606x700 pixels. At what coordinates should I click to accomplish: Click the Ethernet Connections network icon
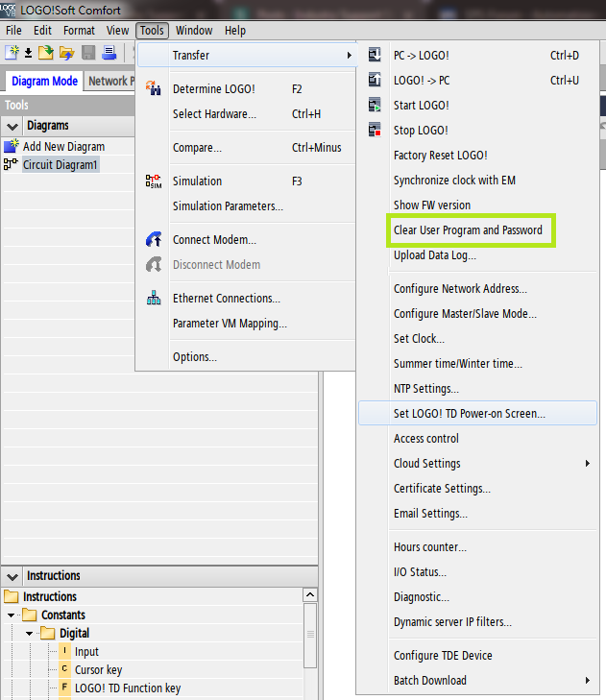154,298
